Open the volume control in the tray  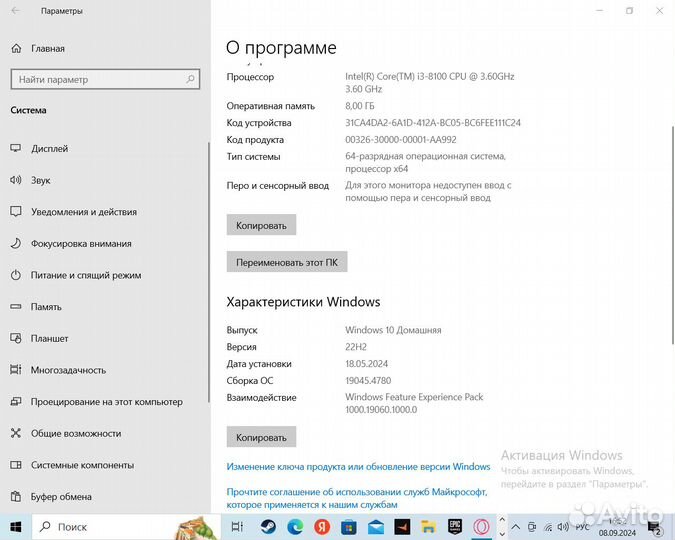(563, 527)
